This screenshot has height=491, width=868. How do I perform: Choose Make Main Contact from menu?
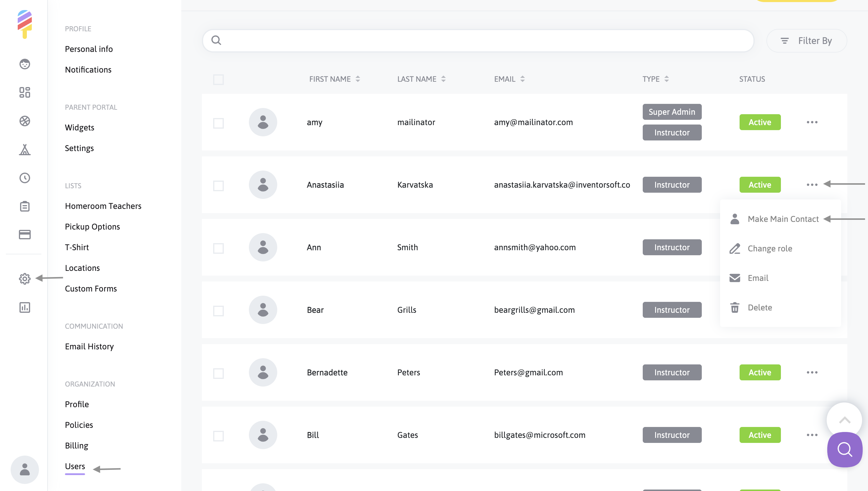783,219
